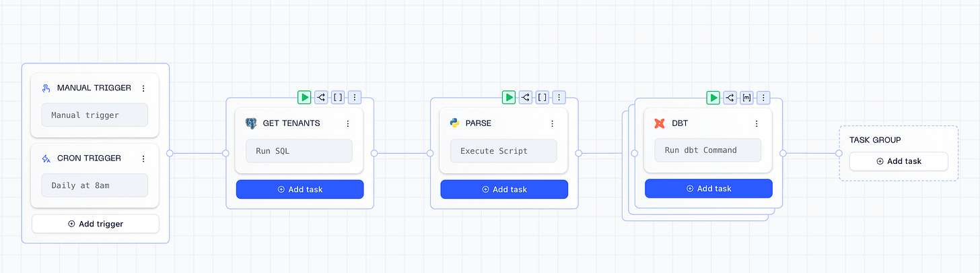The width and height of the screenshot is (980, 273).
Task: Click the PARSE group output port
Action: (579, 154)
